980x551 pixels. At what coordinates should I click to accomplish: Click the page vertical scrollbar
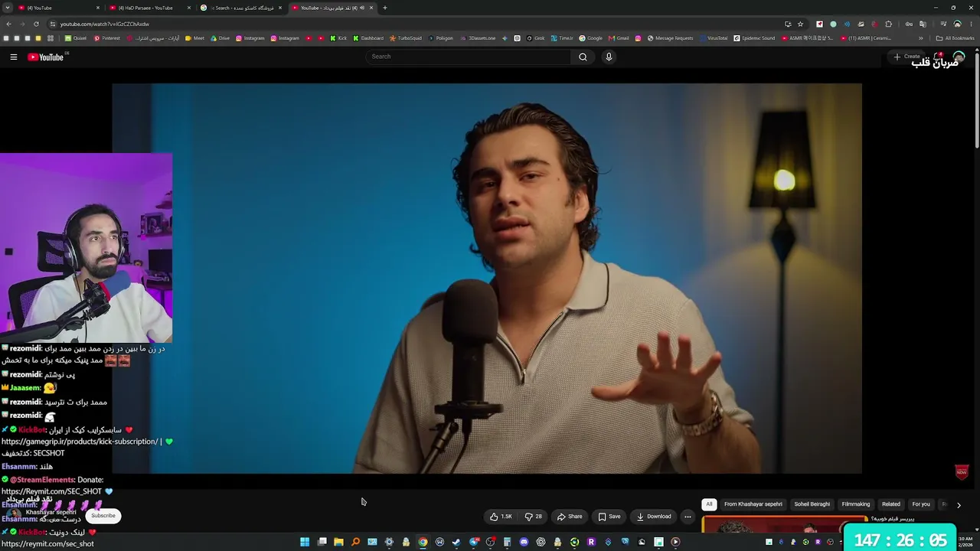(x=977, y=99)
